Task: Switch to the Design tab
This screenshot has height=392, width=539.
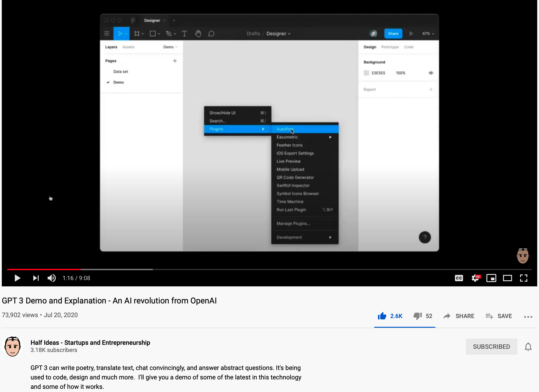Action: tap(370, 47)
